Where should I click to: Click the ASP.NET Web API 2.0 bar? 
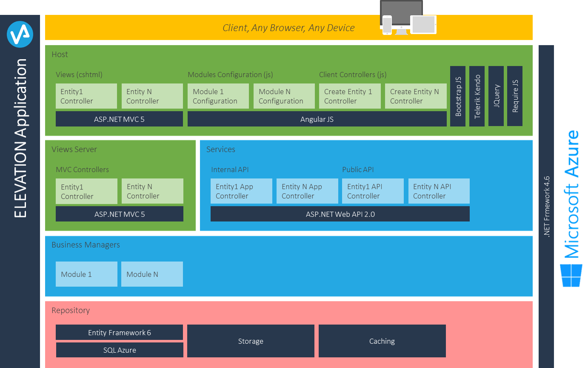pos(340,214)
